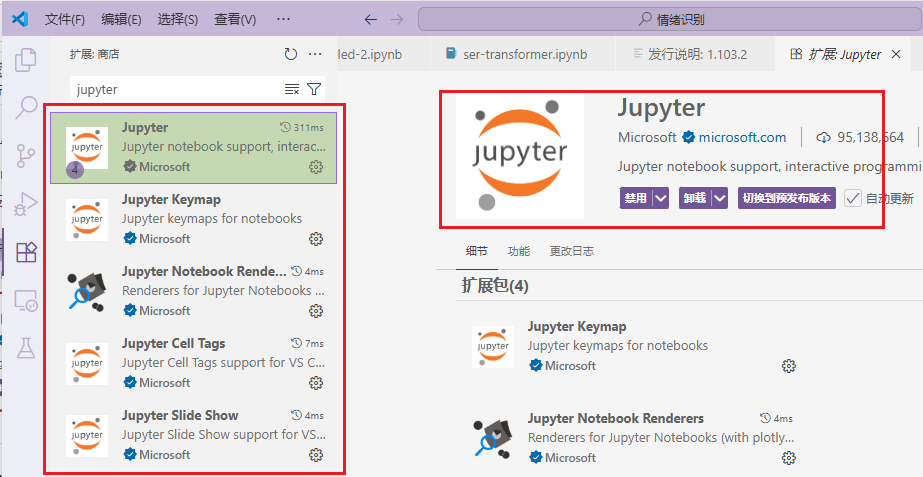The height and width of the screenshot is (477, 923).
Task: Select Jupyter extension in results list
Action: click(193, 148)
